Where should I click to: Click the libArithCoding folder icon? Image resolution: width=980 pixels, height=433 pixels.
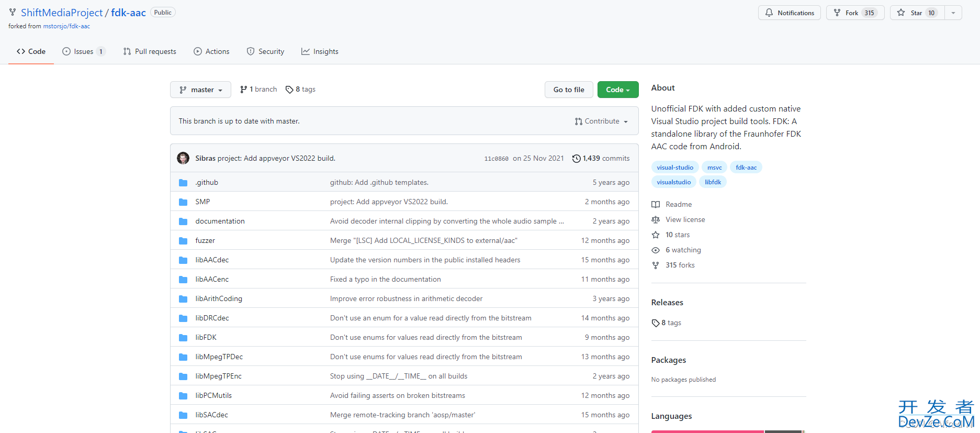tap(183, 299)
